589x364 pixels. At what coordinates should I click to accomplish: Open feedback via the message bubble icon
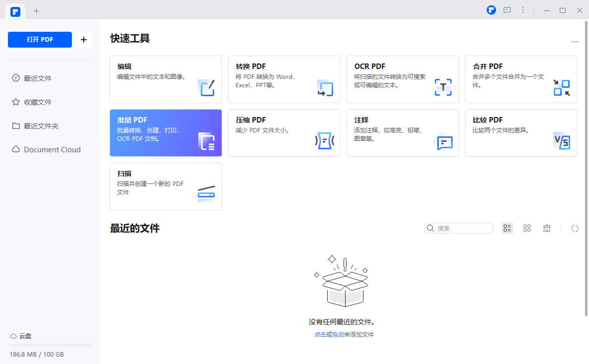coord(507,10)
